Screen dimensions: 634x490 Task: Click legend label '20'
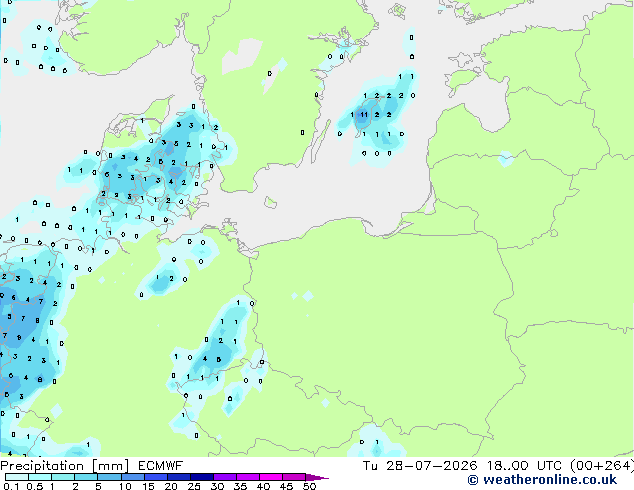171,486
